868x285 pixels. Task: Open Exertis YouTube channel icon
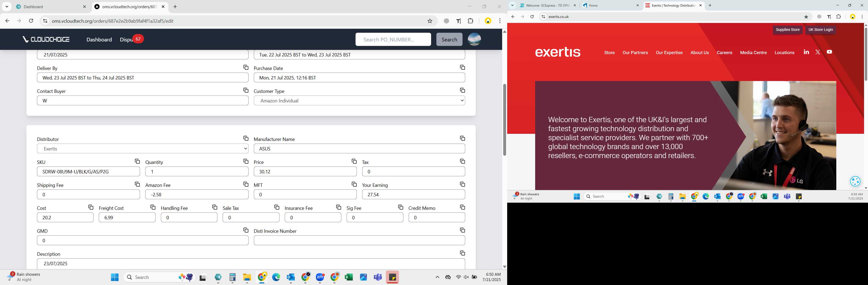tap(829, 52)
